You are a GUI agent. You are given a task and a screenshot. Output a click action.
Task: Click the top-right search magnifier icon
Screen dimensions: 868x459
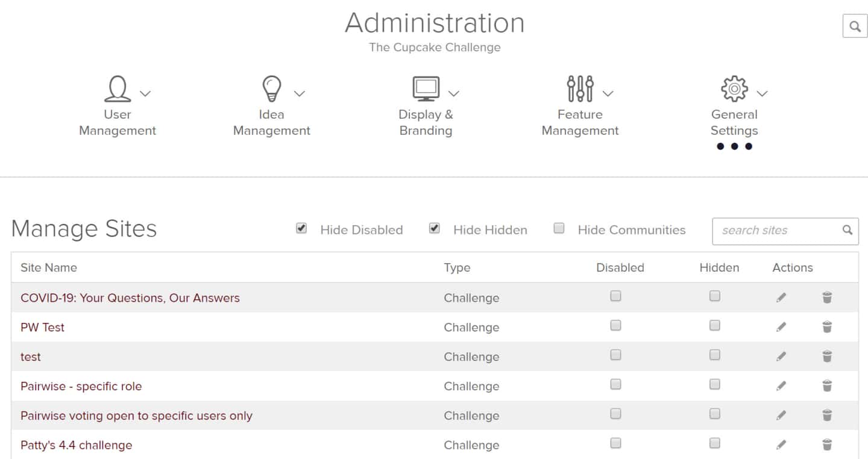click(x=855, y=27)
